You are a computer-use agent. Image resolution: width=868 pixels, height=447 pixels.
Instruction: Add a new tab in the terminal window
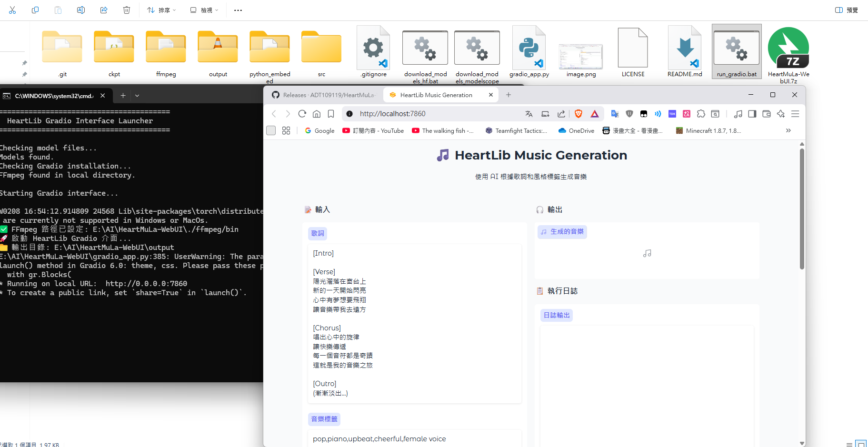123,96
